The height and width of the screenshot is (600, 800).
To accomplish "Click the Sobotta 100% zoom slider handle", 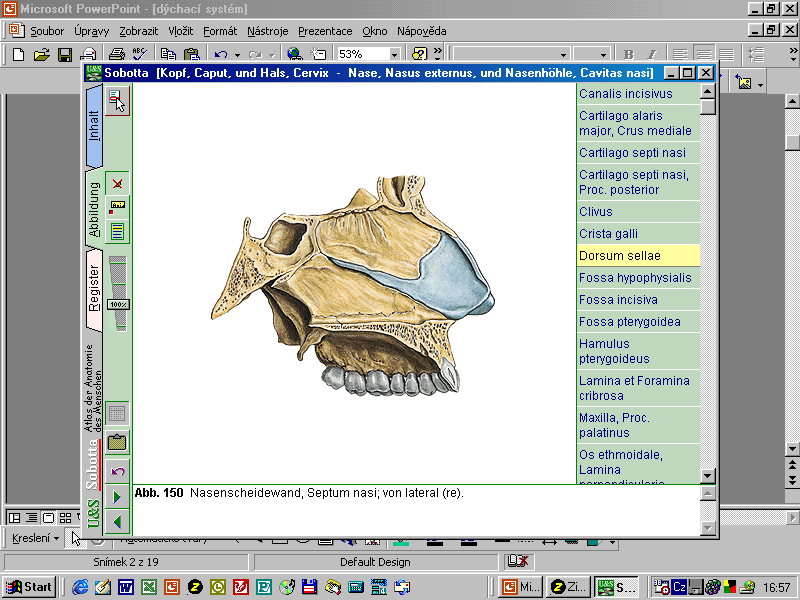I will 118,305.
